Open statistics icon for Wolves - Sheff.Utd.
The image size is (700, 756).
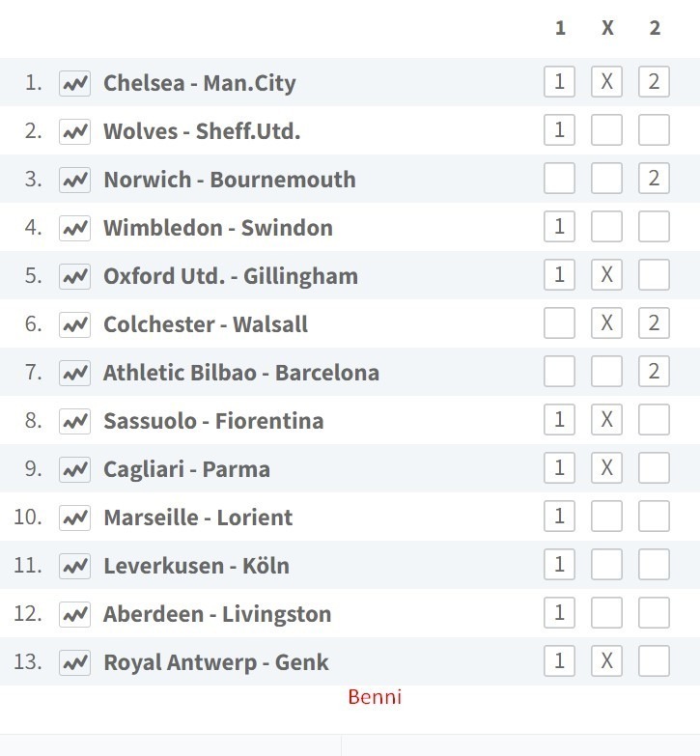74,131
